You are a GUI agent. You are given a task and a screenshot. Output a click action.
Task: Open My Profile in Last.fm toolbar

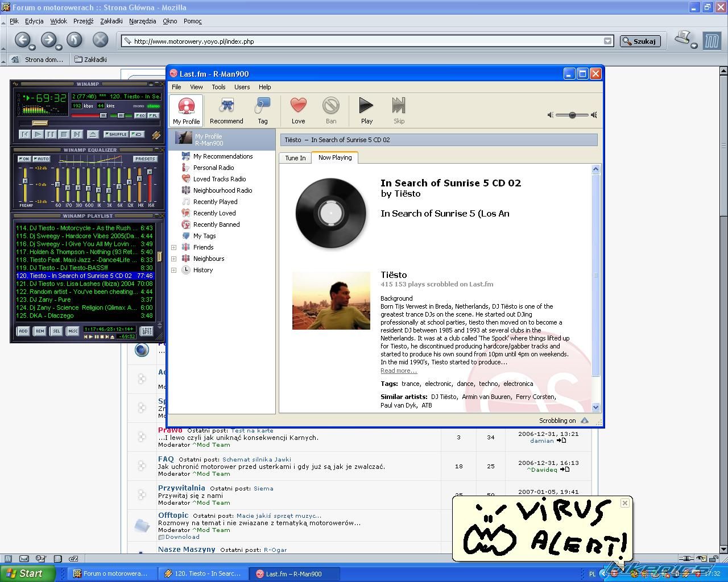coord(186,110)
